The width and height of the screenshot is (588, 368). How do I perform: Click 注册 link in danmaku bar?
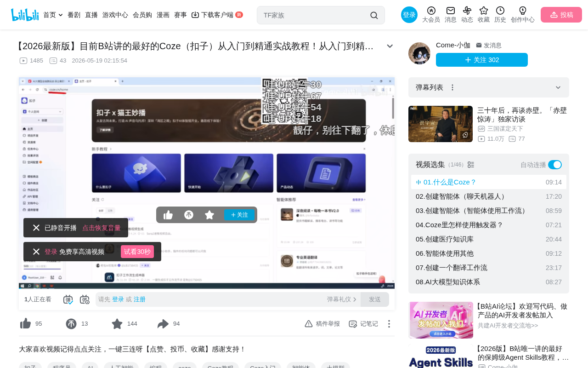click(x=140, y=299)
